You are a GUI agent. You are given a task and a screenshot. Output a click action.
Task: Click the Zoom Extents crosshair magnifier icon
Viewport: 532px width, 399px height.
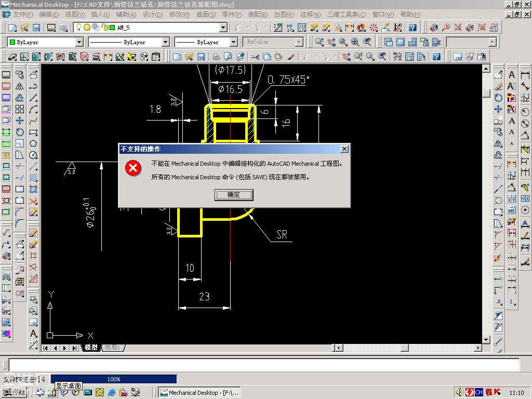tap(355, 42)
